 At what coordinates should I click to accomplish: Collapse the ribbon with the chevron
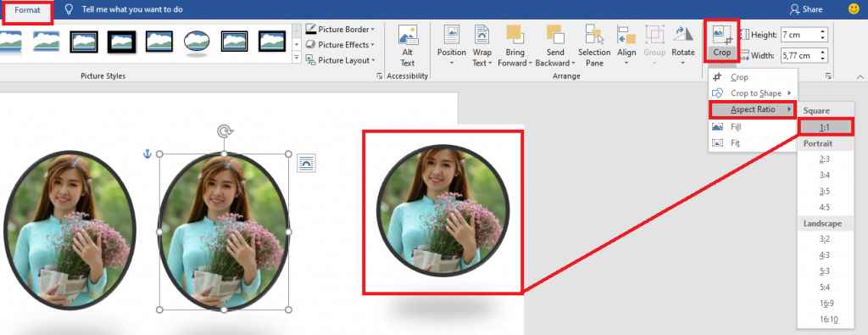860,76
